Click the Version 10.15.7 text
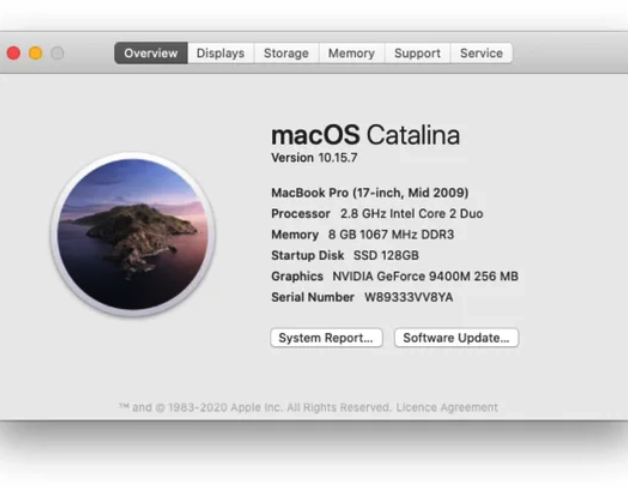Screen dimensions: 628x497 pyautogui.click(x=314, y=157)
